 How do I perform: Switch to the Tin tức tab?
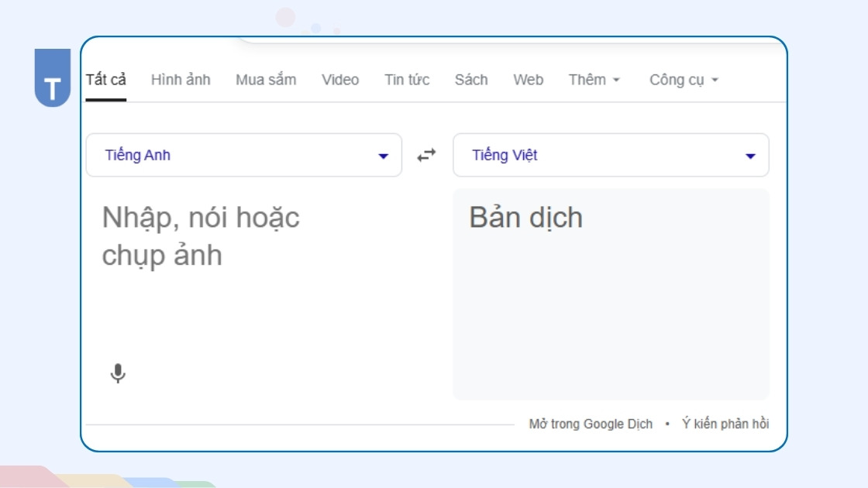point(407,80)
